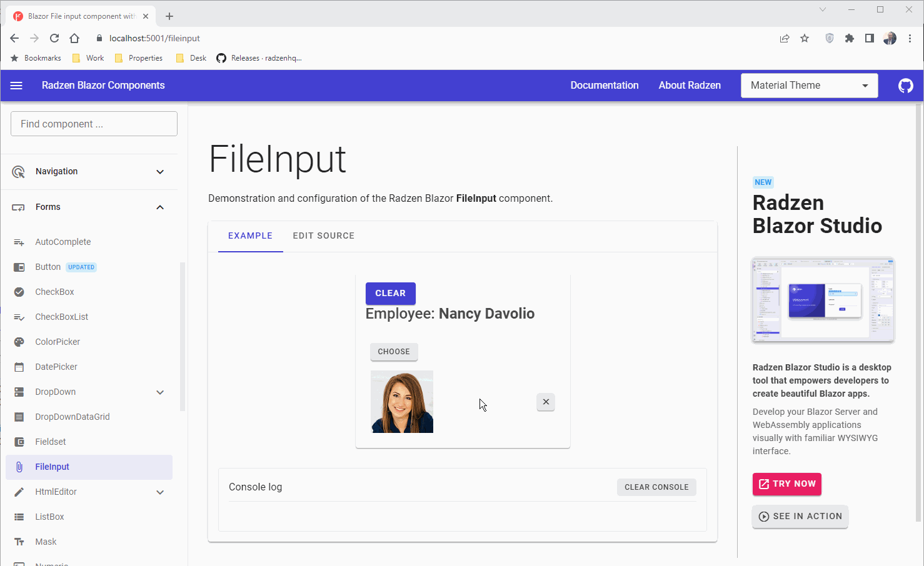
Task: Click the CheckBox component icon
Action: [x=19, y=292]
